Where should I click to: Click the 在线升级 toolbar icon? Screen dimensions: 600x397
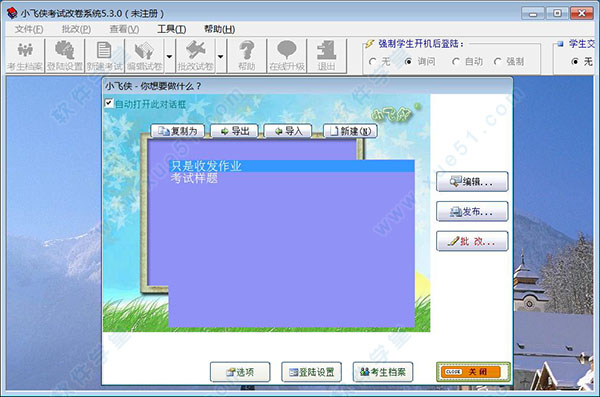tap(287, 56)
